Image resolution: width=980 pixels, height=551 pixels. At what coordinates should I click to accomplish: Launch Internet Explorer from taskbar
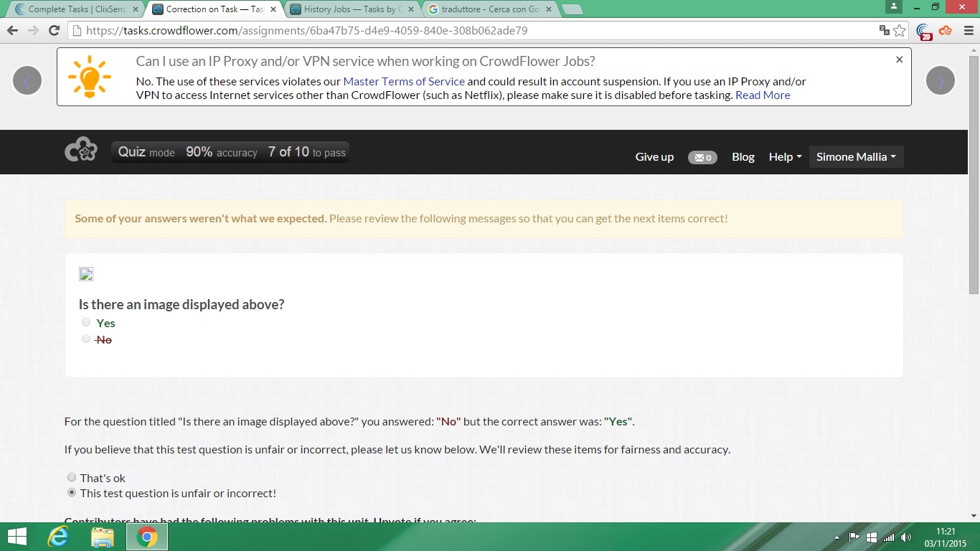[58, 537]
